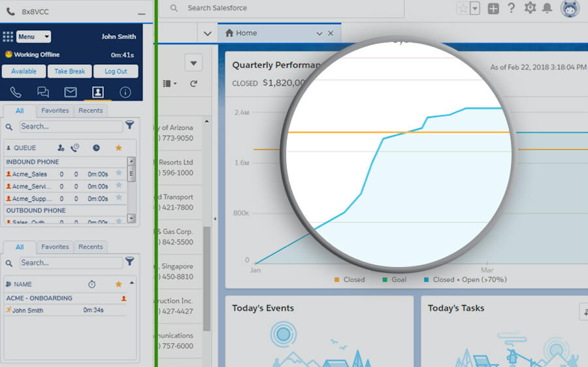Open the Salesforce setup gear
Image resolution: width=588 pixels, height=367 pixels.
click(530, 8)
